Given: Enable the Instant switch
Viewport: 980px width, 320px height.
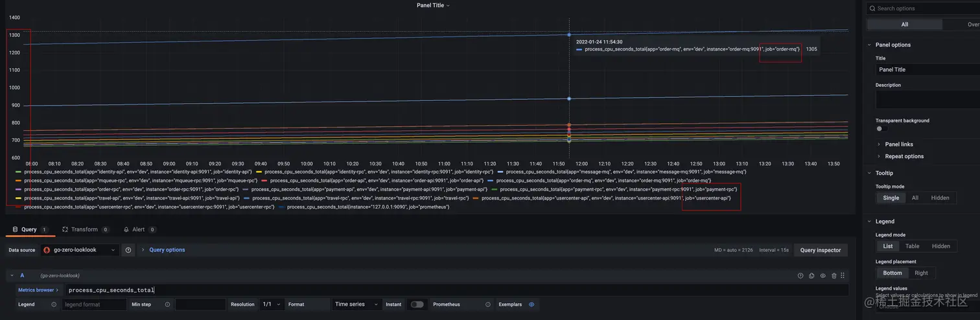Looking at the screenshot, I should pos(417,304).
